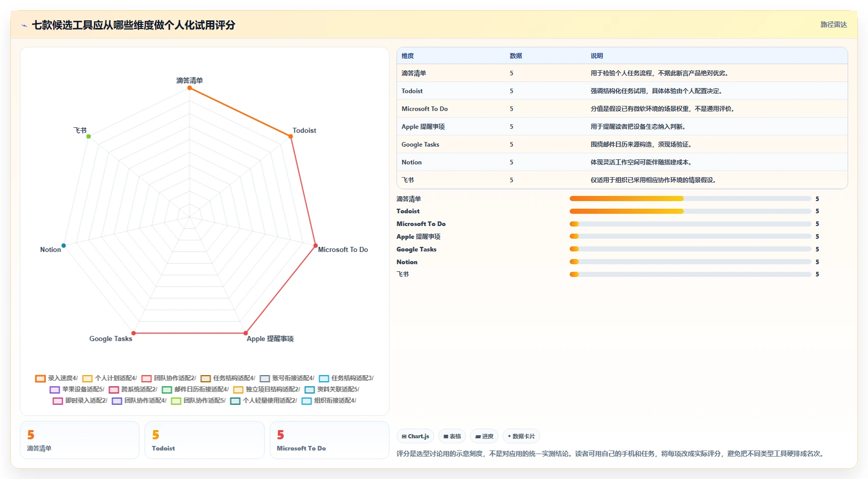Viewport: 868px width, 479px height.
Task: Click the description 用于提醒读者把设备生态纳入判断。
Action: tap(639, 127)
